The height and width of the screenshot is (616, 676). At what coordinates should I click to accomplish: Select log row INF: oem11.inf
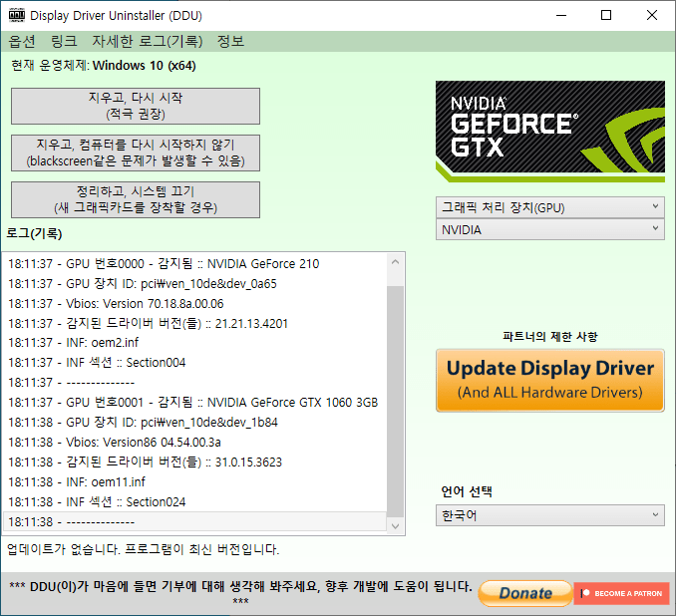click(194, 482)
